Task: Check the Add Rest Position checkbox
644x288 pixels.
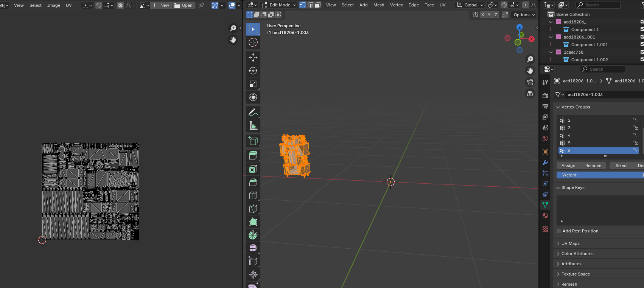Action: click(559, 231)
